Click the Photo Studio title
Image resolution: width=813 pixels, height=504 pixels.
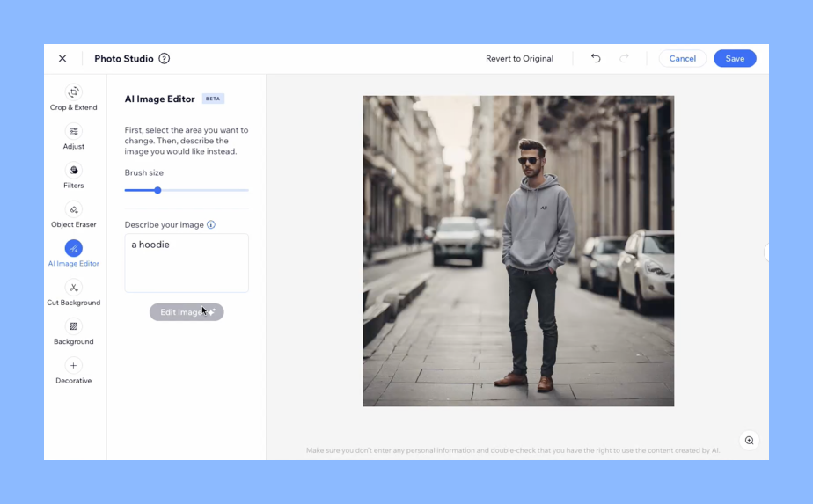pyautogui.click(x=124, y=59)
